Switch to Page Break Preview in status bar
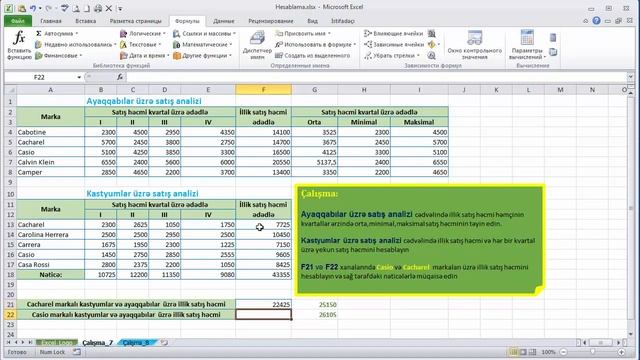Viewport: 640px width, 360px height. click(533, 352)
